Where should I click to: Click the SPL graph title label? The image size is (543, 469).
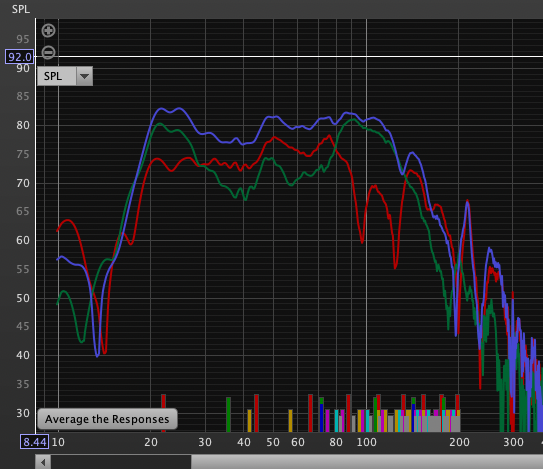tap(21, 9)
